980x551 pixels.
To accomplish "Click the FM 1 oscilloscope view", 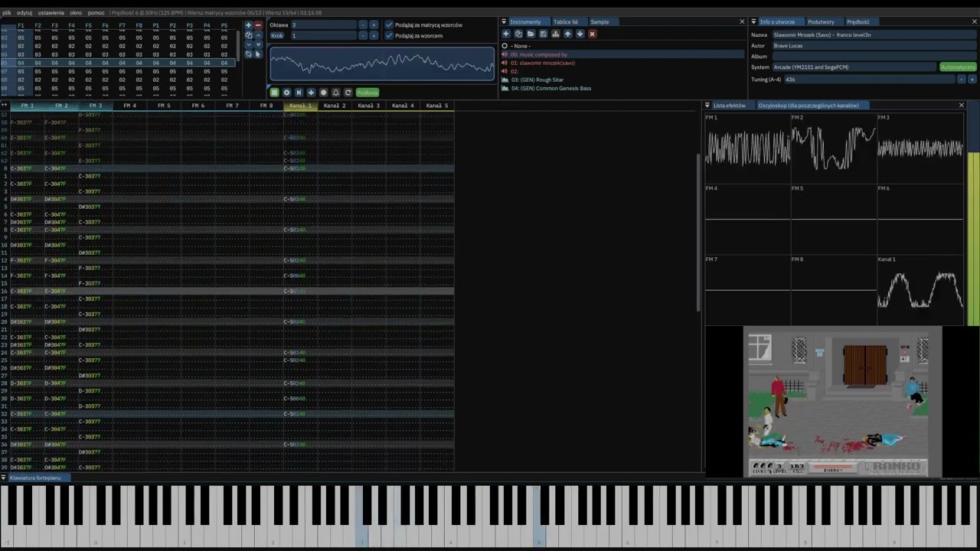I will click(747, 148).
